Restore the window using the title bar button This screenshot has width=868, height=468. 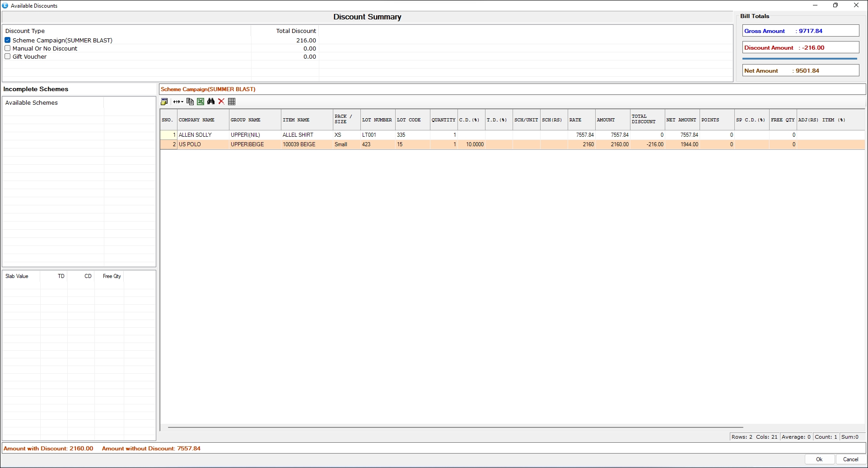[835, 5]
